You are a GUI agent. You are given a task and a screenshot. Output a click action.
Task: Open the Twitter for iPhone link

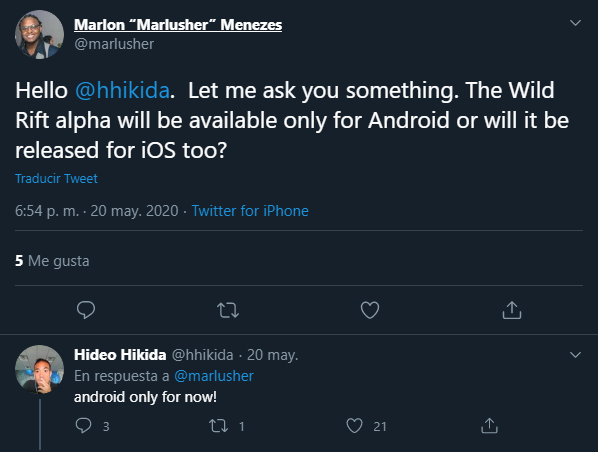click(x=250, y=211)
